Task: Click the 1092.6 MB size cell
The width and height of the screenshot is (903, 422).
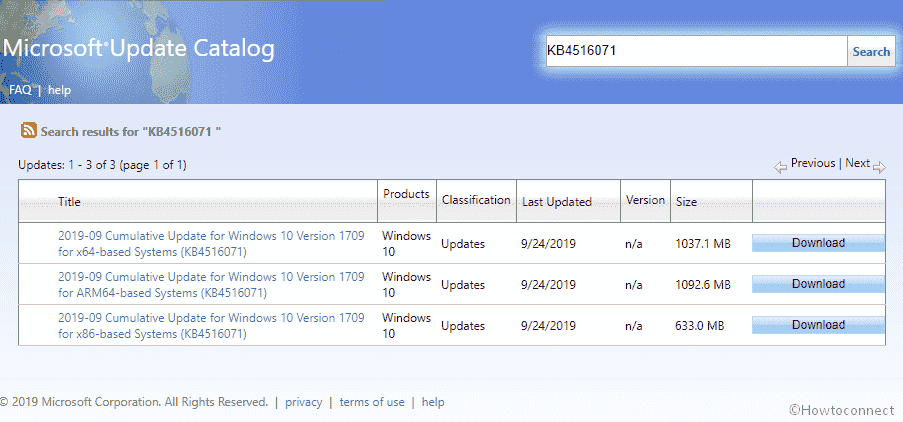Action: click(703, 284)
